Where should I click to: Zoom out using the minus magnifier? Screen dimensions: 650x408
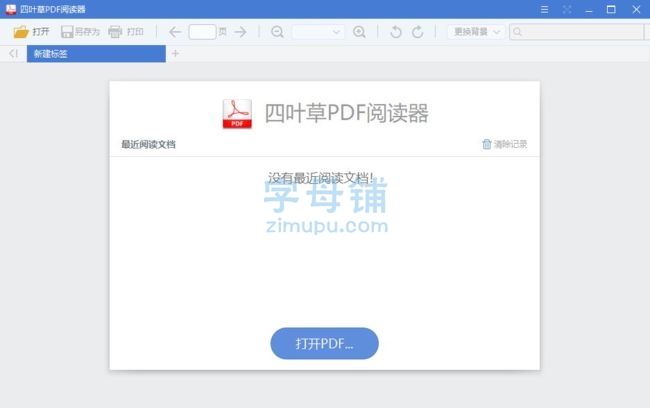(277, 32)
